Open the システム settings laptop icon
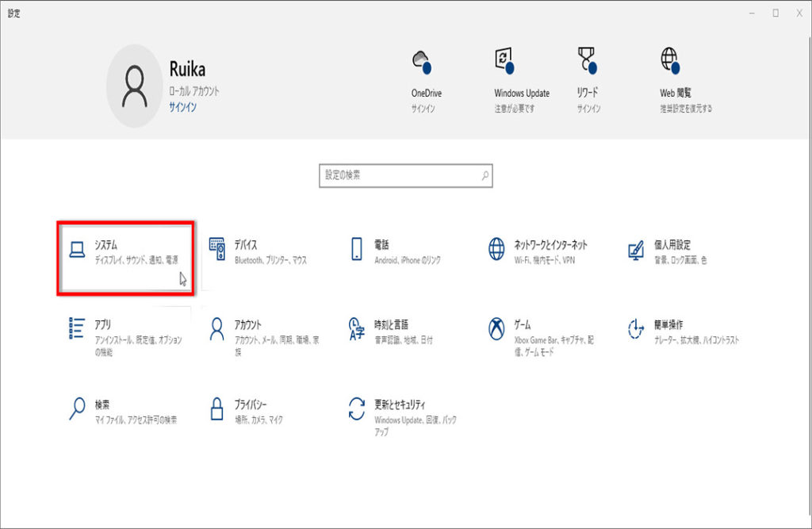The image size is (812, 529). pyautogui.click(x=77, y=251)
